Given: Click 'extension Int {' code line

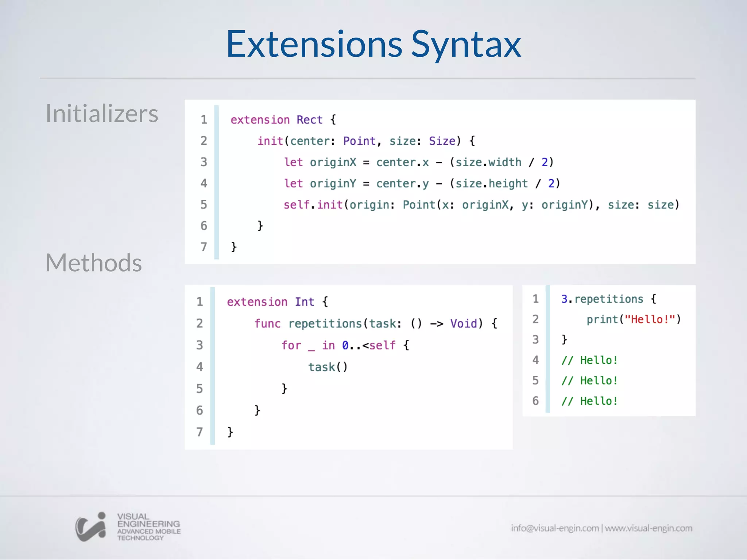Looking at the screenshot, I should [x=277, y=302].
